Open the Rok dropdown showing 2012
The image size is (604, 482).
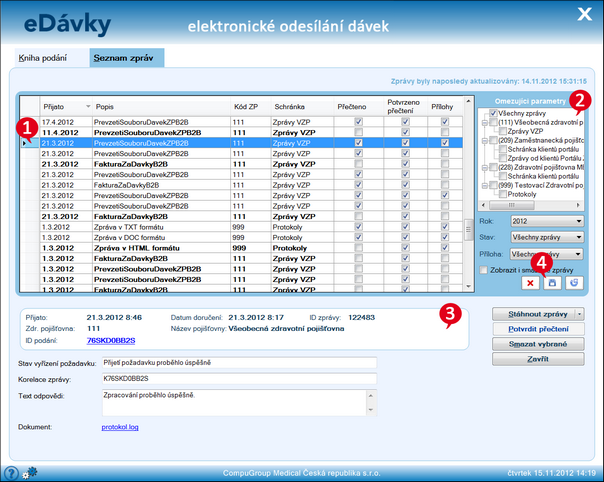click(x=547, y=221)
